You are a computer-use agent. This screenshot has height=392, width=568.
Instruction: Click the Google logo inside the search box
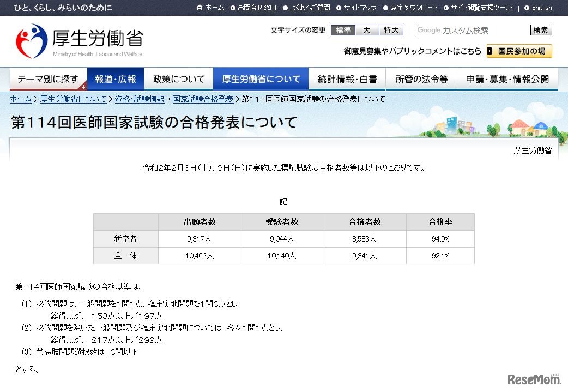point(428,30)
